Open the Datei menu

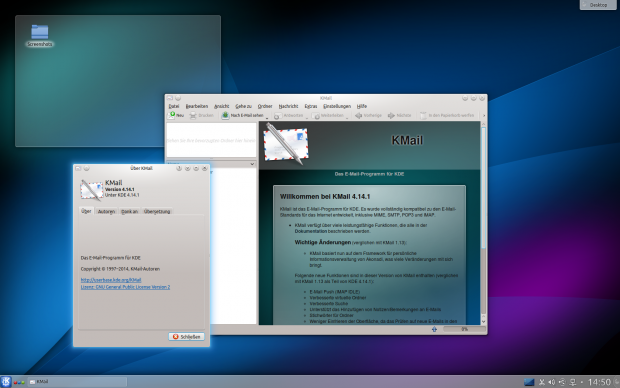(174, 106)
